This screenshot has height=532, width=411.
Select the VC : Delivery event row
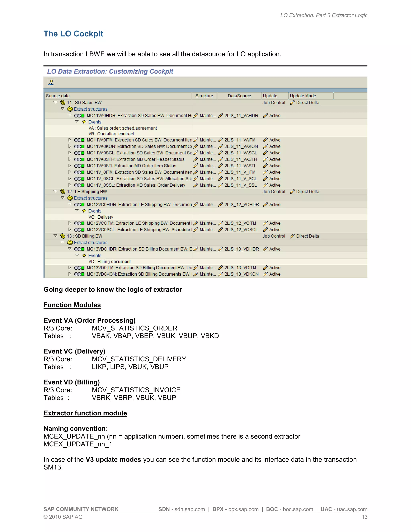click(x=101, y=217)
